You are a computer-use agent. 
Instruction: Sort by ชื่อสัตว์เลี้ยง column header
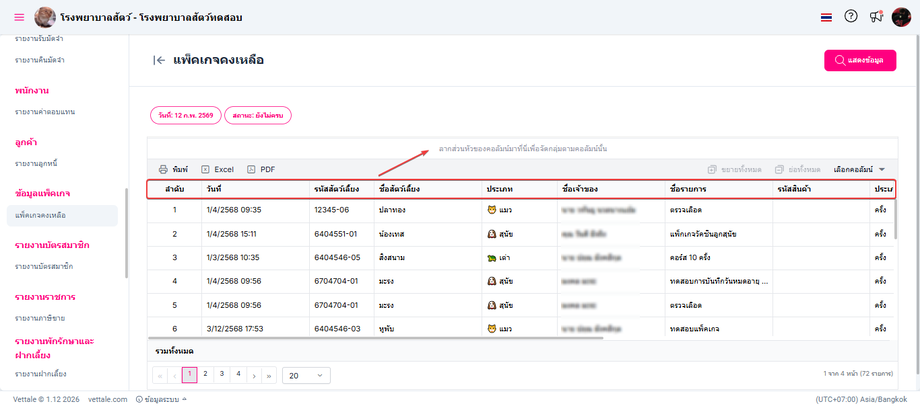pos(428,189)
